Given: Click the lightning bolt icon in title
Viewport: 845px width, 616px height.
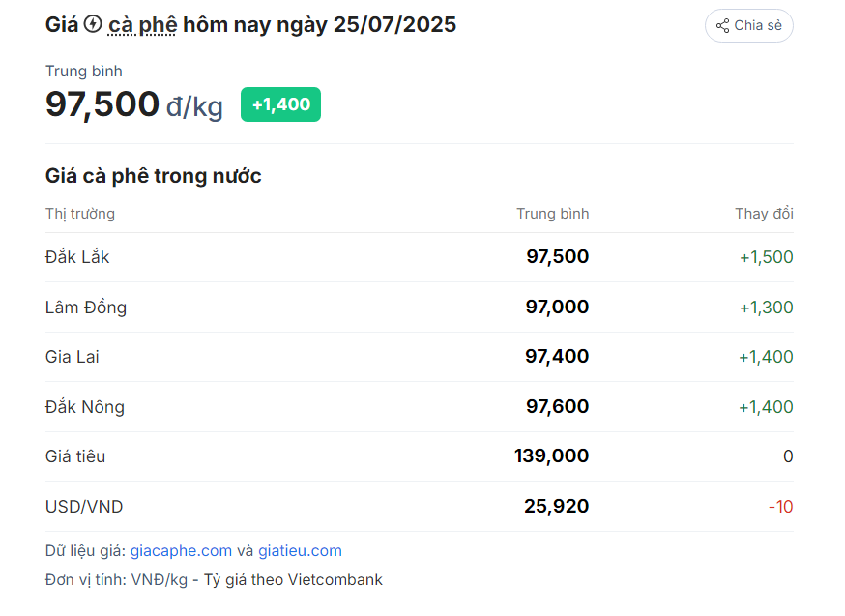Looking at the screenshot, I should coord(93,24).
